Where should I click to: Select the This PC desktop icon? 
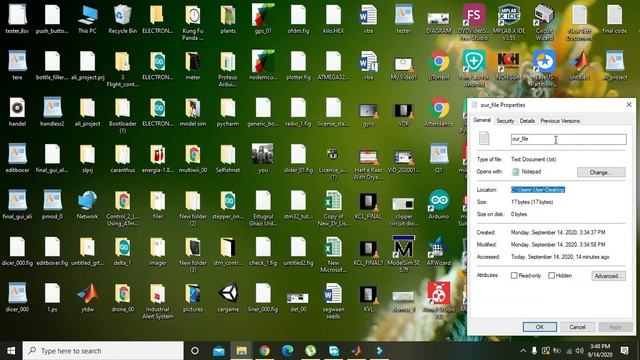[87, 19]
